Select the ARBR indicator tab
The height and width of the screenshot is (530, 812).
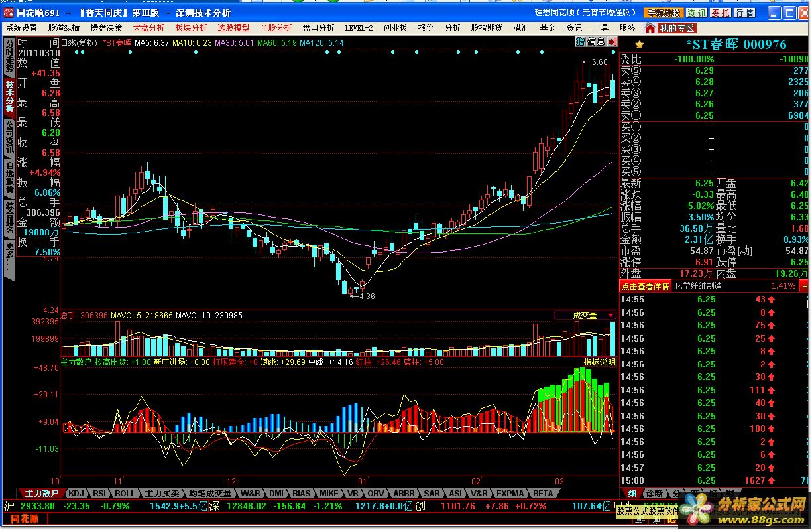point(404,494)
